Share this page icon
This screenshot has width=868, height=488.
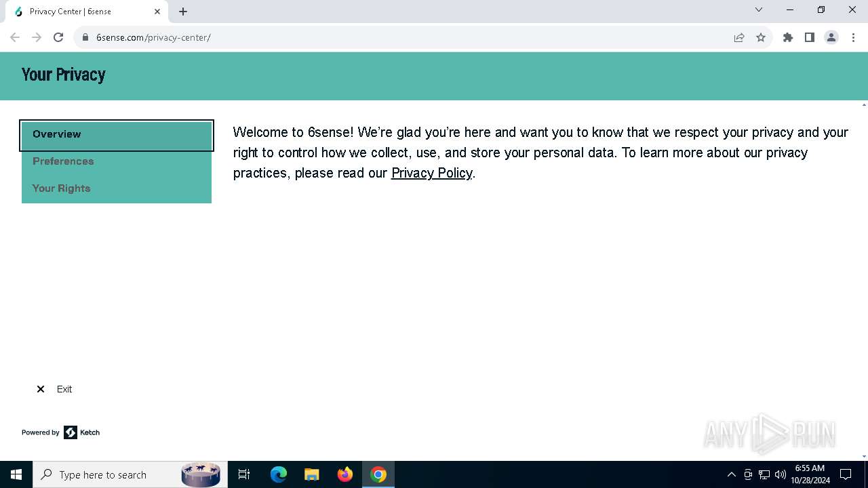click(x=739, y=37)
